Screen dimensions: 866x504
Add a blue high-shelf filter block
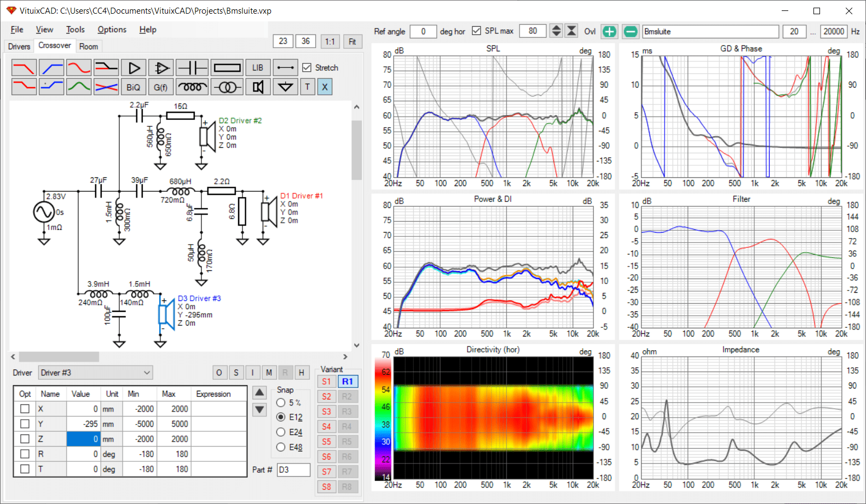tap(51, 86)
